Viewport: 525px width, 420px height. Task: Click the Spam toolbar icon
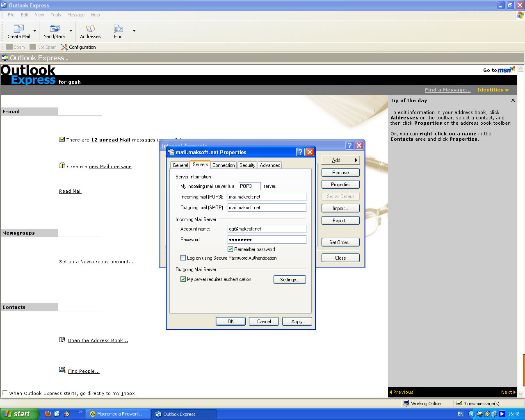[9, 47]
